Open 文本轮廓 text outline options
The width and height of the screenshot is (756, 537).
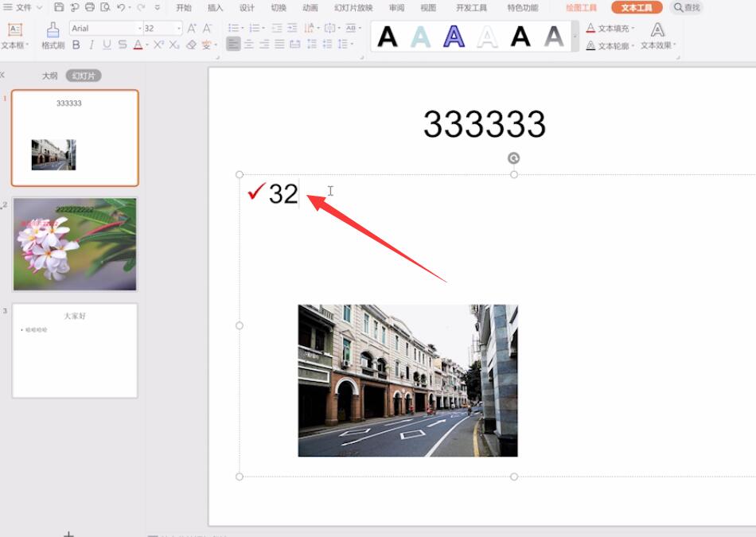(610, 46)
